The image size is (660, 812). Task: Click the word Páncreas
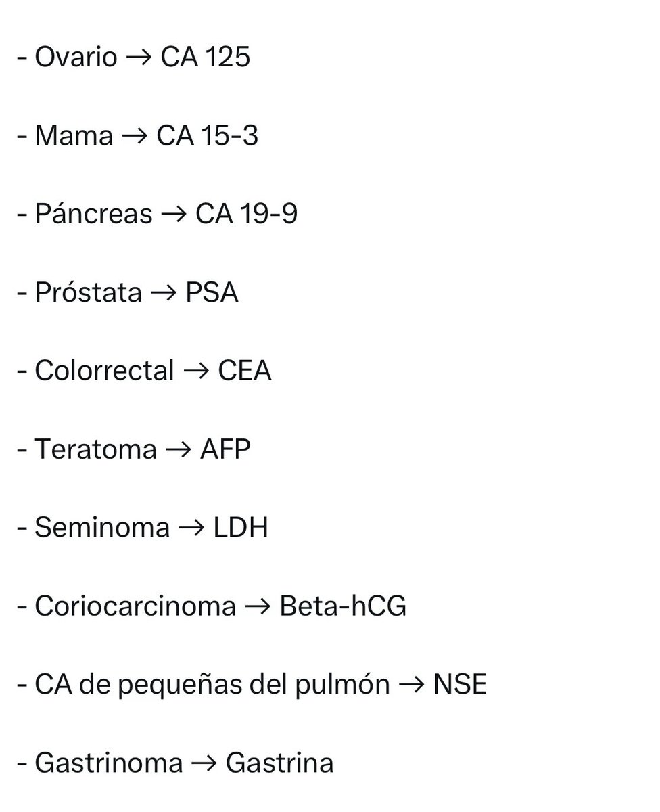tap(93, 215)
